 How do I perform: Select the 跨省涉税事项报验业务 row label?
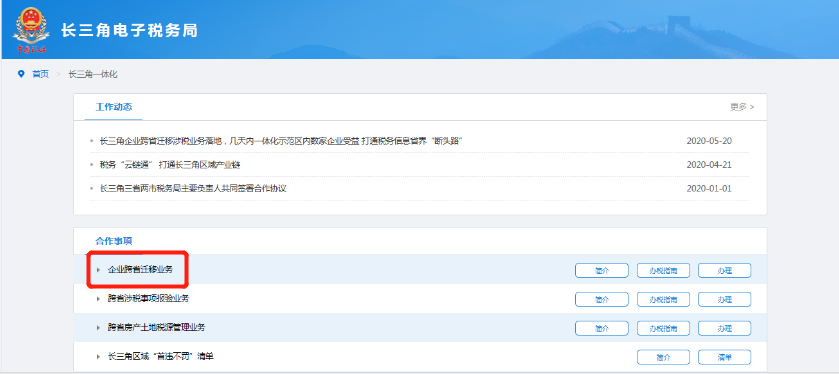pyautogui.click(x=148, y=299)
